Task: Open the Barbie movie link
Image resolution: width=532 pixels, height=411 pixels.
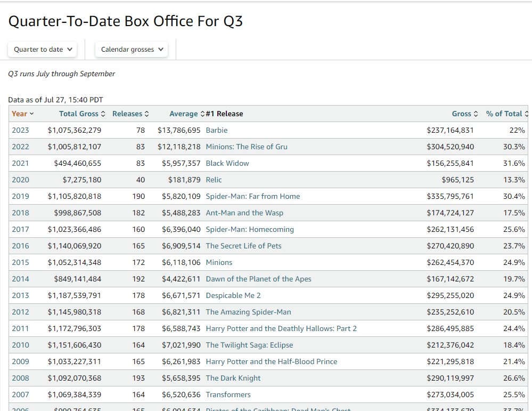Action: [x=216, y=131]
